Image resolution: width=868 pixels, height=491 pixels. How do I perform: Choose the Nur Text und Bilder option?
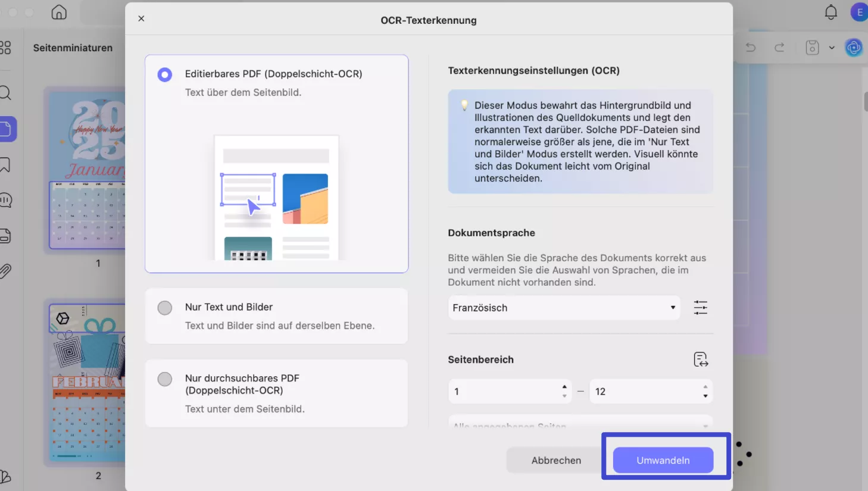[276, 316]
